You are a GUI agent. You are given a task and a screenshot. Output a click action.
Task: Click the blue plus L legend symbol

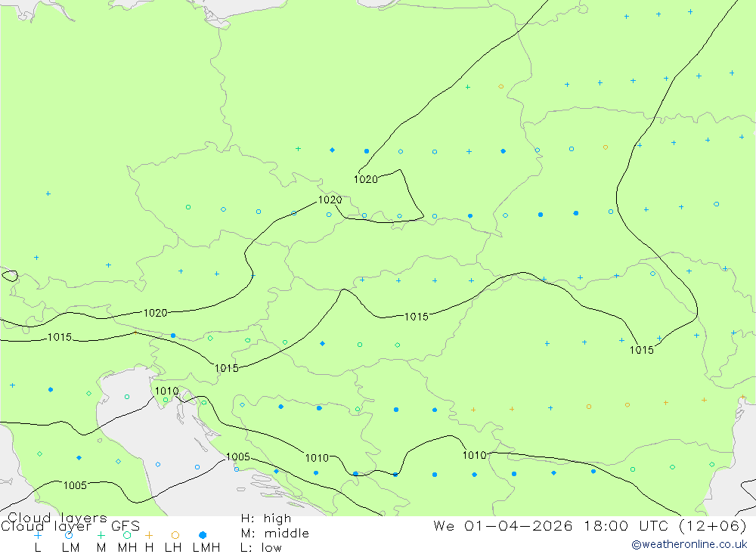[38, 535]
